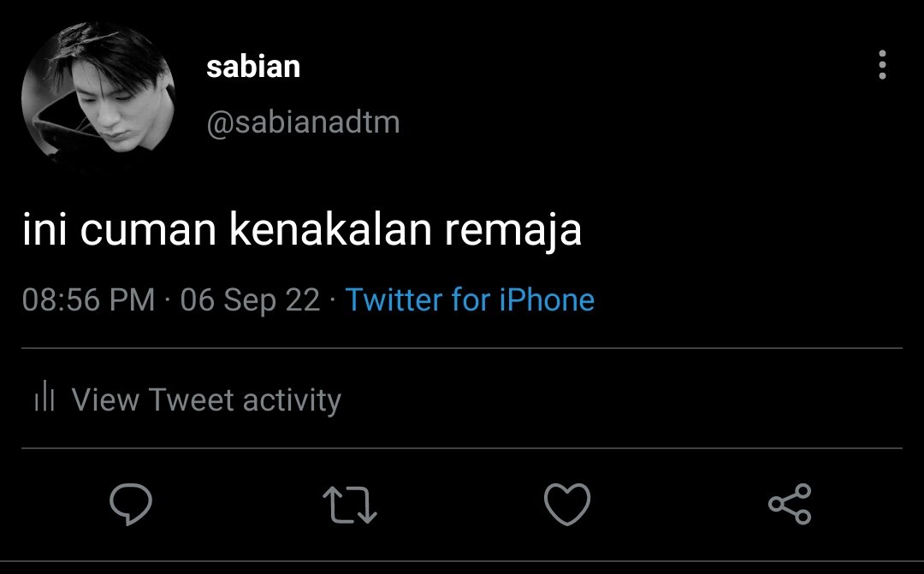Tap the word activity beside the chart icon
This screenshot has width=924, height=574.
292,400
